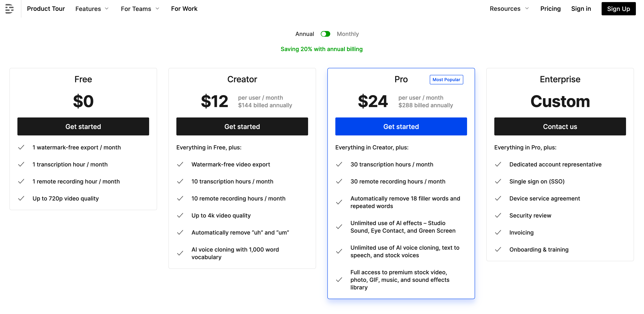Expand the Features dropdown menu
The width and height of the screenshot is (644, 314).
[x=92, y=9]
